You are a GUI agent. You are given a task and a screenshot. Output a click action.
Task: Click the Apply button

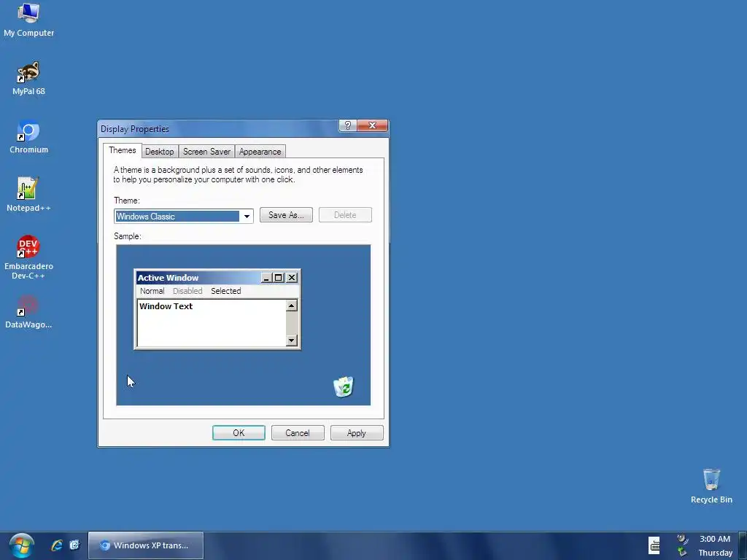[x=356, y=433]
